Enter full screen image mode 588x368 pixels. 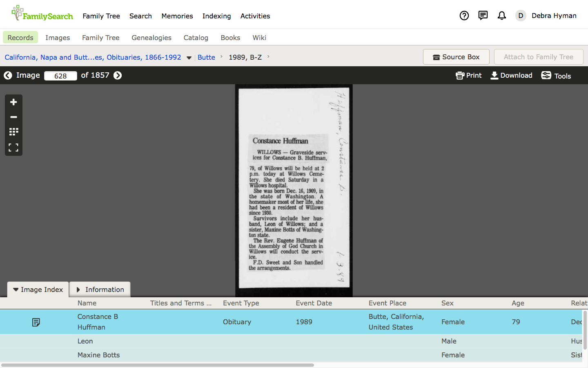click(x=13, y=147)
